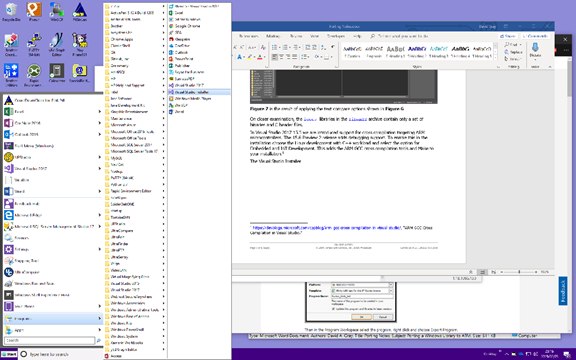Open the Programs entry in Start menu
The image size is (576, 360).
pyautogui.click(x=53, y=318)
